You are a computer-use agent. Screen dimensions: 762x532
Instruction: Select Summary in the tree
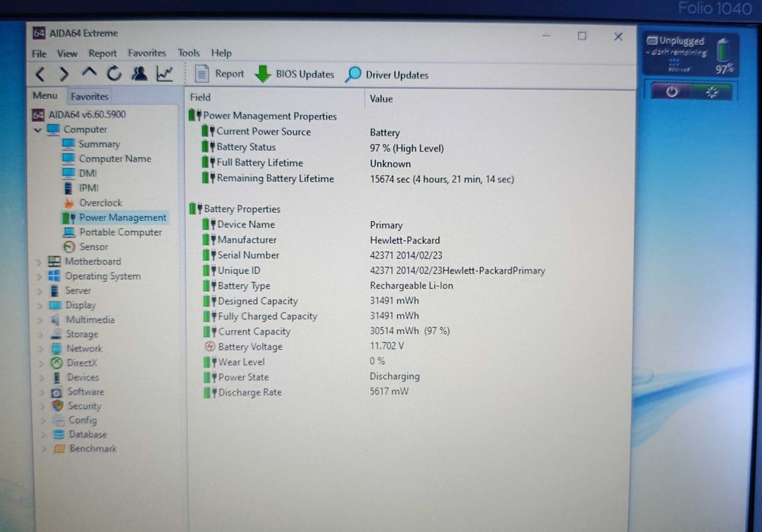[91, 144]
